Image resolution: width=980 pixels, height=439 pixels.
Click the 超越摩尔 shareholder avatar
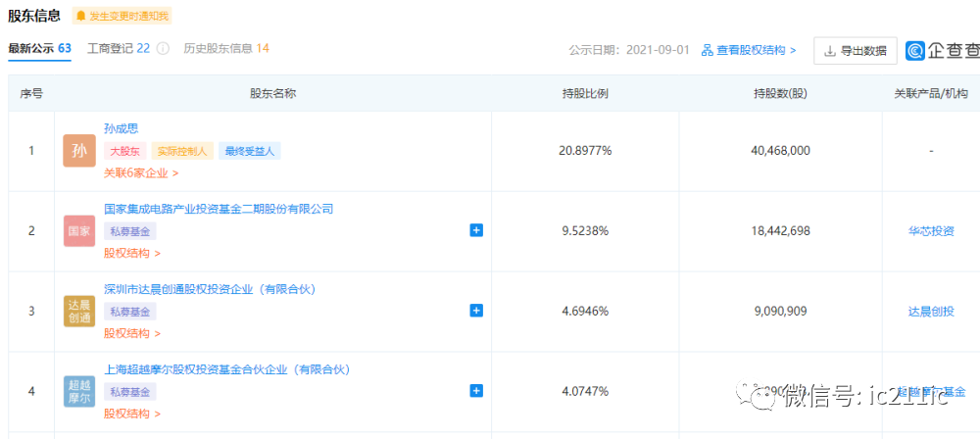tap(79, 391)
